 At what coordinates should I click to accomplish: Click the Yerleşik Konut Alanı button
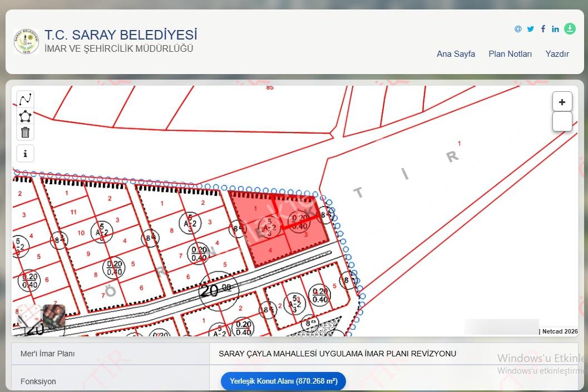click(284, 381)
